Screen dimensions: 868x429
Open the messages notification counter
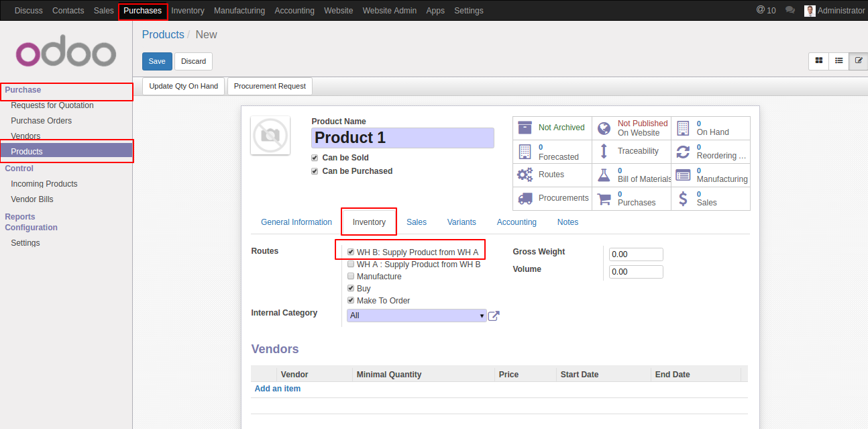766,10
